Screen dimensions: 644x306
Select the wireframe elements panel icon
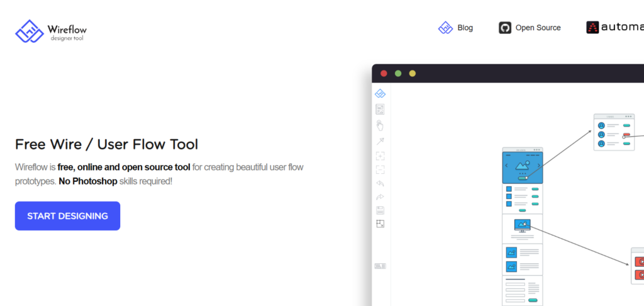(x=380, y=110)
